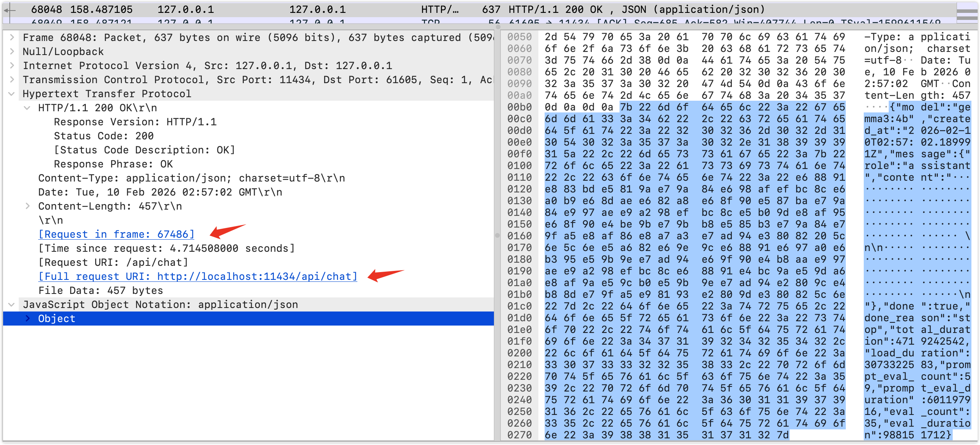The image size is (980, 445).
Task: Select Content-Type application/json header line
Action: pos(191,178)
